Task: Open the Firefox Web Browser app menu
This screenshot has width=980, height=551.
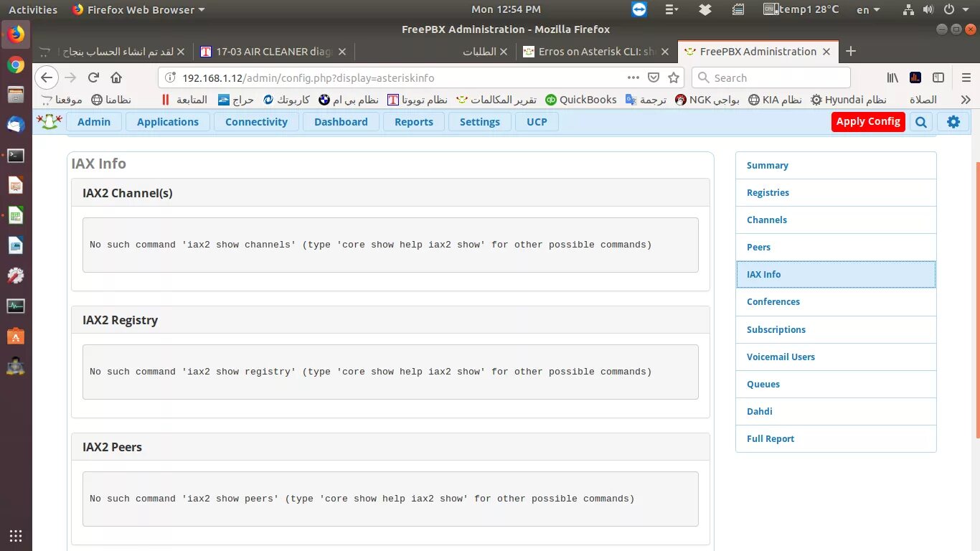Action: click(138, 9)
